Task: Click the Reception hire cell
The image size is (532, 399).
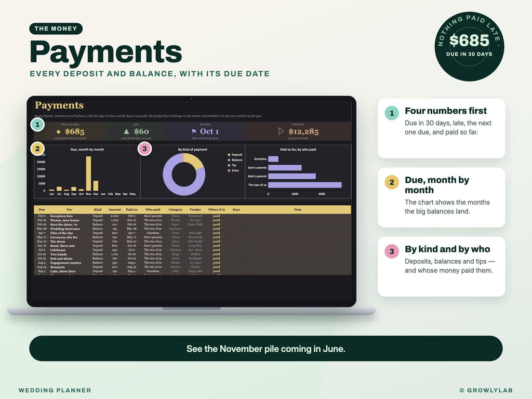Action: click(61, 216)
